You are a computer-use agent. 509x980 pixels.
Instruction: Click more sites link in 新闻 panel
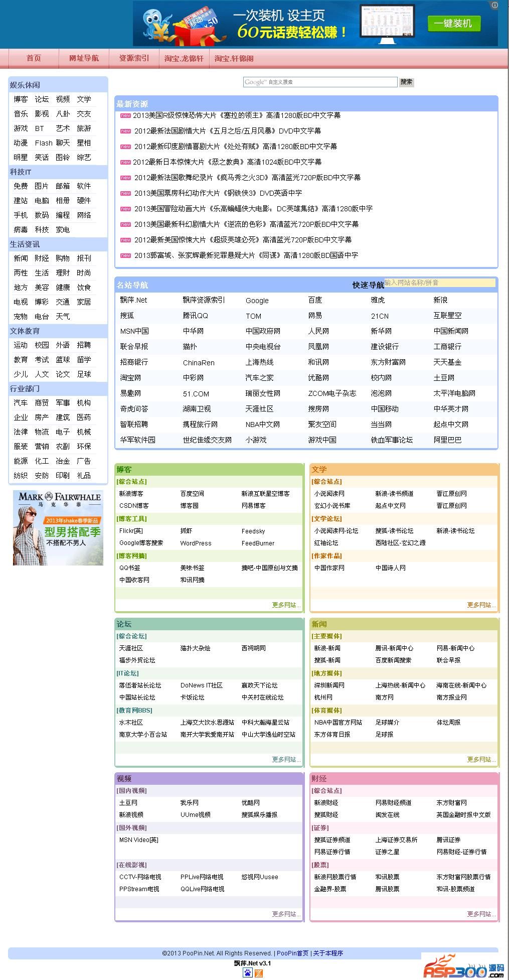[x=481, y=760]
